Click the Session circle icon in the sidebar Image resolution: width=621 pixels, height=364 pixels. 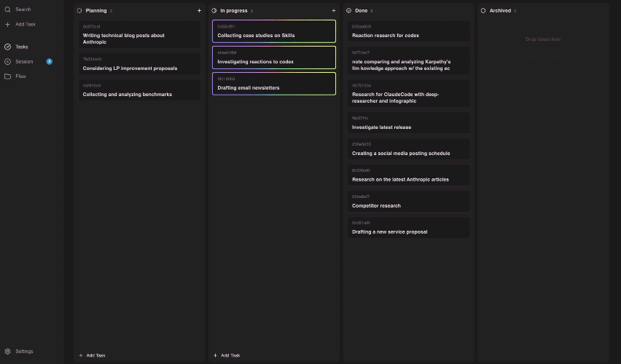click(x=7, y=61)
